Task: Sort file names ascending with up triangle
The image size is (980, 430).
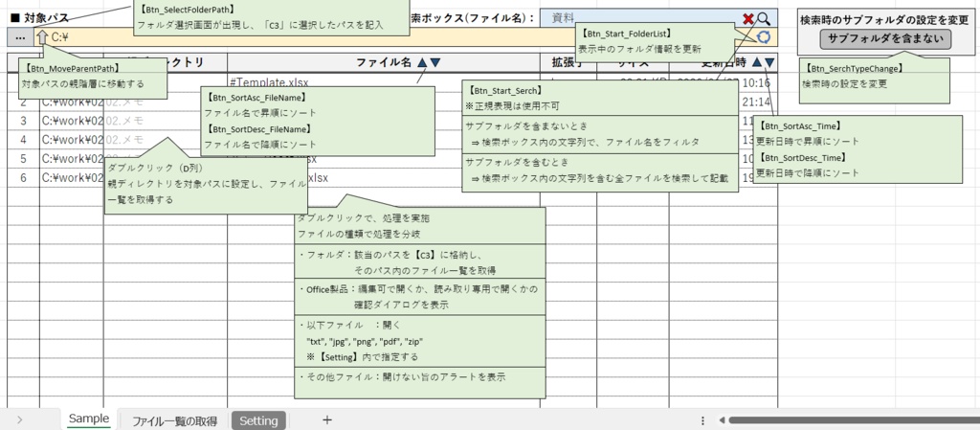Action: [x=422, y=62]
